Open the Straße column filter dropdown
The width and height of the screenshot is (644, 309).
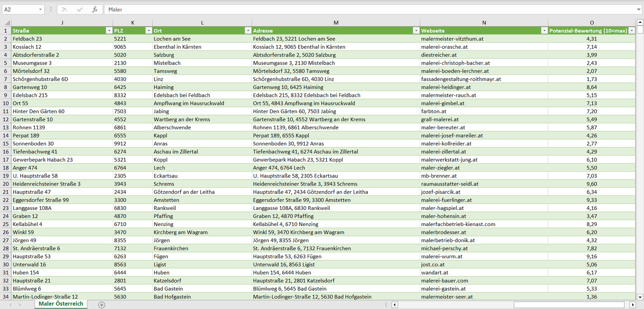(109, 31)
